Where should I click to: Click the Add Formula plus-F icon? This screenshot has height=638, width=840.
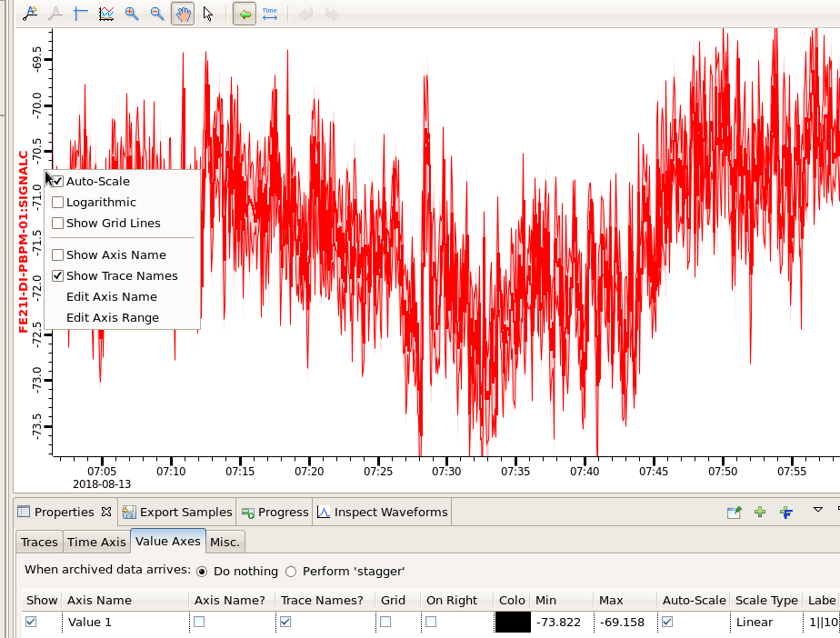785,512
